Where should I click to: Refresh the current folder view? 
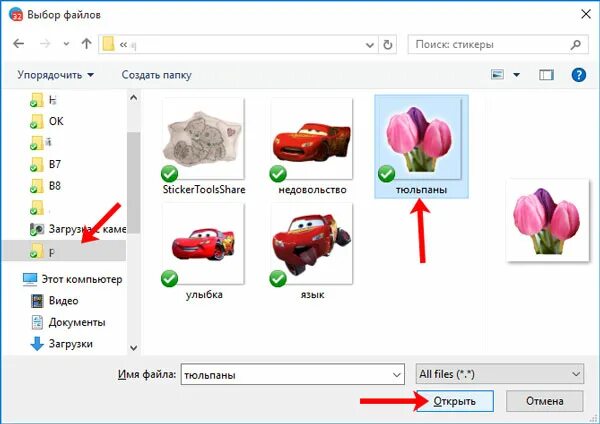coord(388,45)
